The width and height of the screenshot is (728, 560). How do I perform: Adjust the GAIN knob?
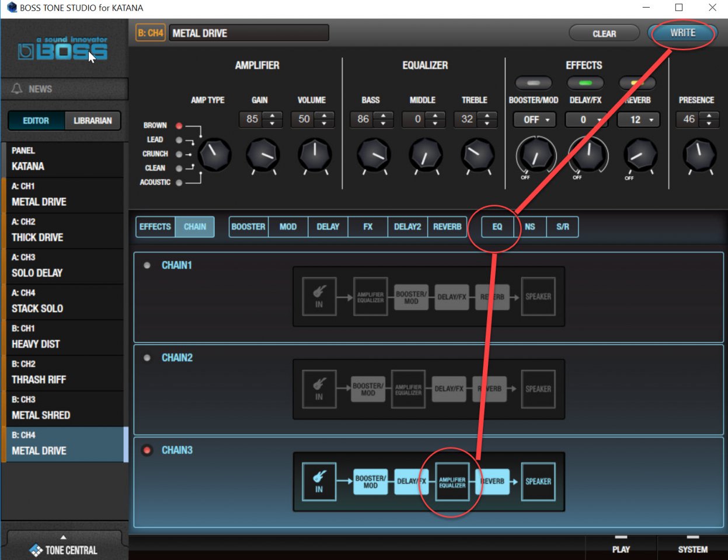point(263,155)
